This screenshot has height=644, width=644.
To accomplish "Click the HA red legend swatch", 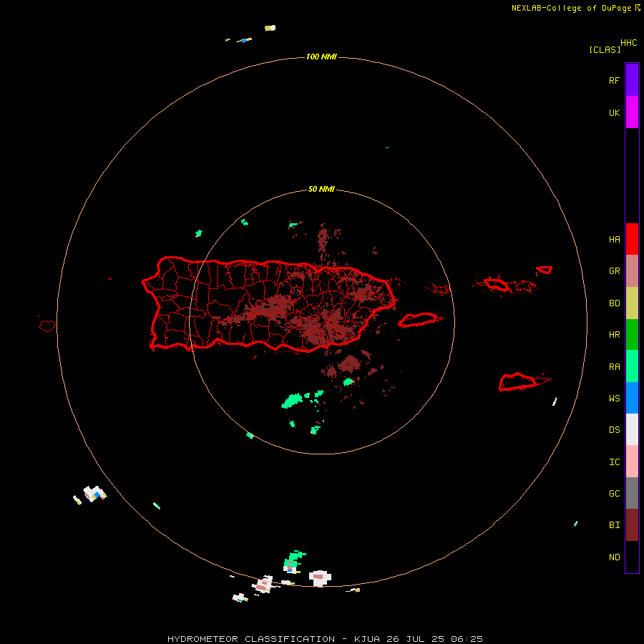I will pos(632,239).
